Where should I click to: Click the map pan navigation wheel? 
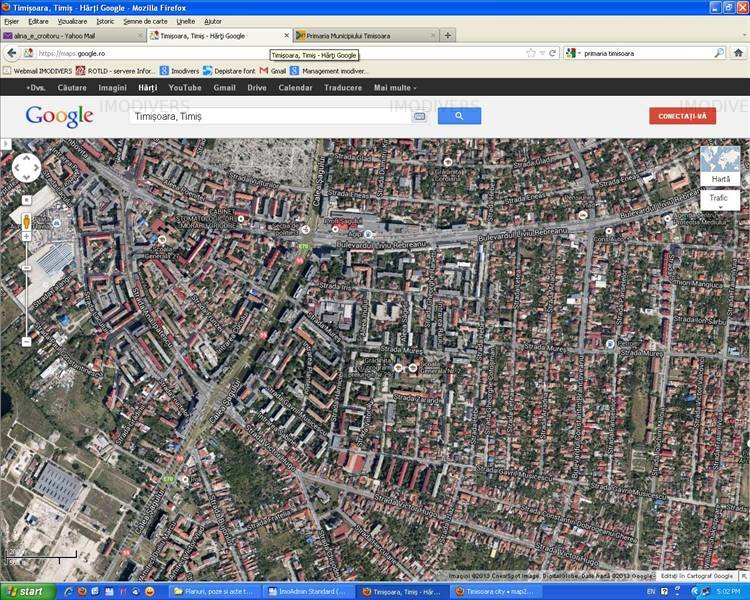pos(26,167)
